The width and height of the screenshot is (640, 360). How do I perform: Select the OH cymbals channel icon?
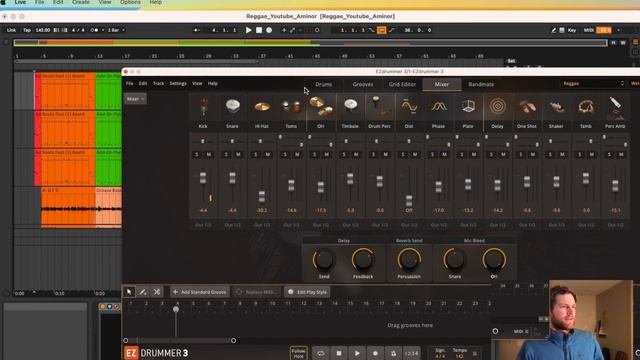320,107
